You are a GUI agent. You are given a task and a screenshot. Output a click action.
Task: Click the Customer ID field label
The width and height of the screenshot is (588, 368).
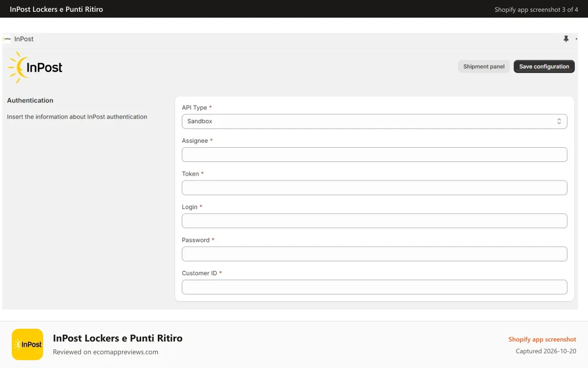click(x=199, y=273)
